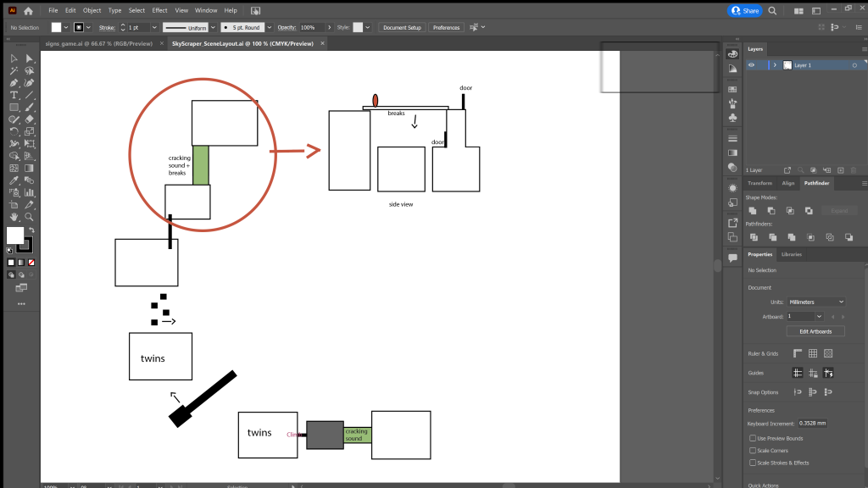Open stroke weight dropdown
The width and height of the screenshot is (868, 488).
(154, 28)
